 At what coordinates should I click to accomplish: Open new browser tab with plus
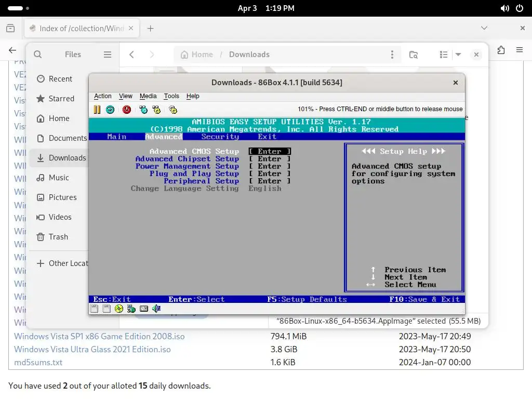click(151, 29)
